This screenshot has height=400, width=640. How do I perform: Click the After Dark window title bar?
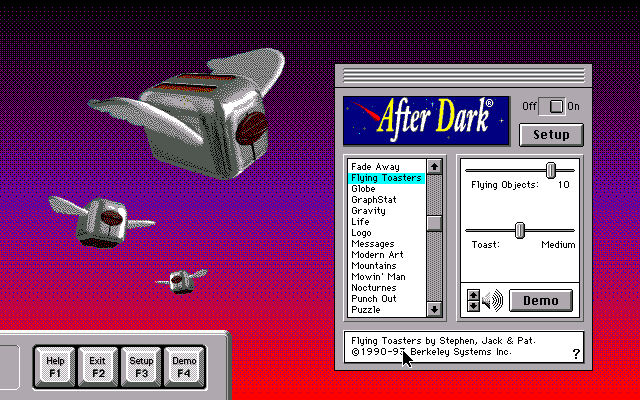coord(464,76)
